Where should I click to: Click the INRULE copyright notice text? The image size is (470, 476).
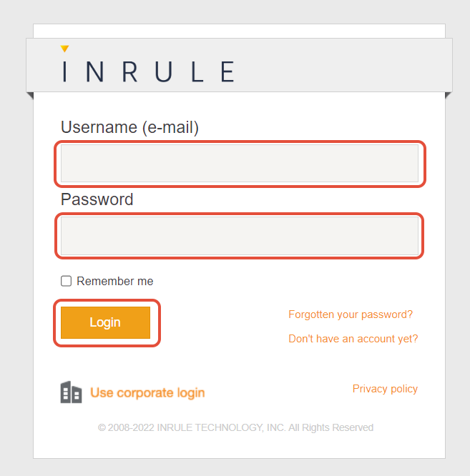click(235, 427)
